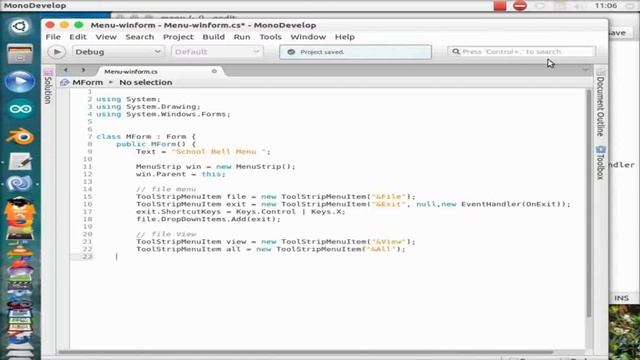Open the Run menu
This screenshot has width=640, height=360.
pyautogui.click(x=242, y=37)
